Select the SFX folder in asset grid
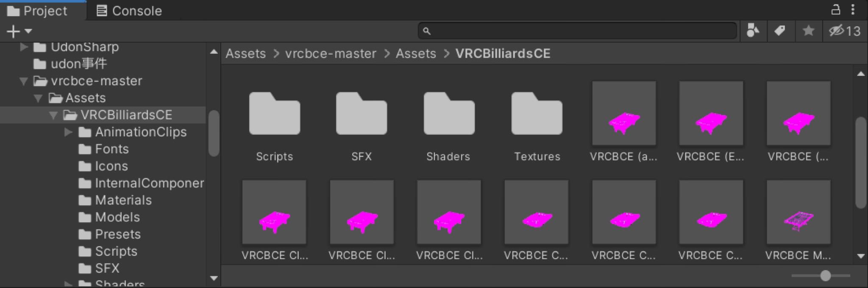The image size is (868, 288). pos(362,113)
